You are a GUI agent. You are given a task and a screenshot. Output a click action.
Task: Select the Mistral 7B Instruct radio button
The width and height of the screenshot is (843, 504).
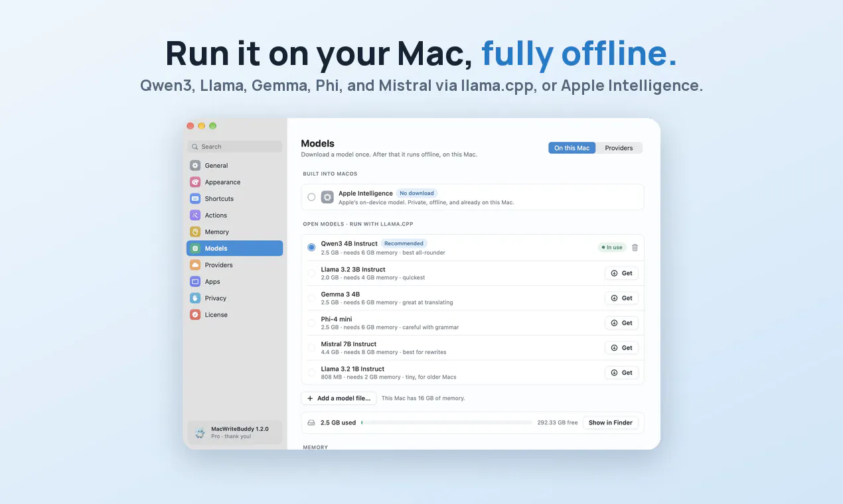(311, 347)
